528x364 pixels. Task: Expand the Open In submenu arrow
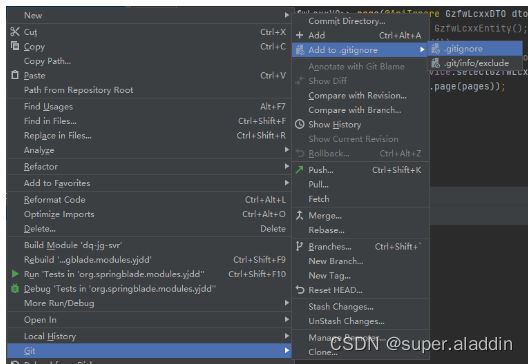click(287, 319)
